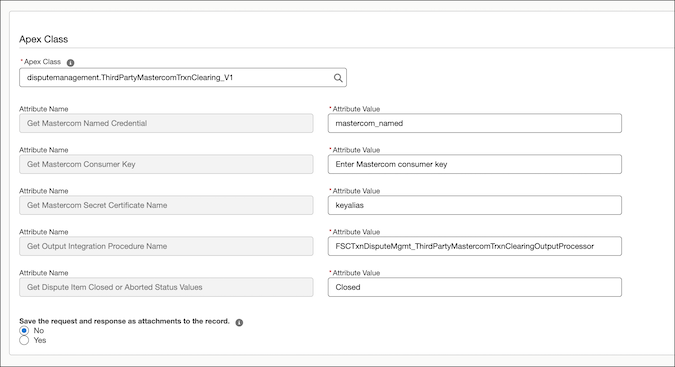Edit the Closed attribute value field
This screenshot has height=367, width=675.
474,287
